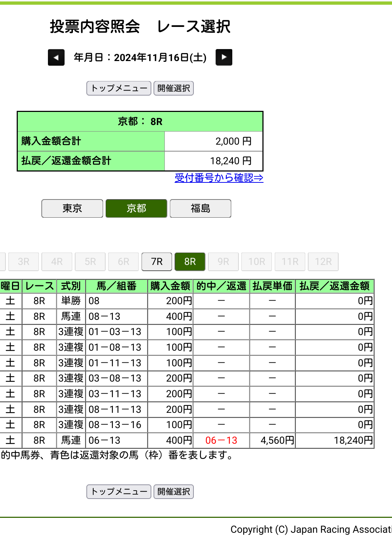Screen dimensions: 392x552
Task: Go to next date with right arrow
Action: pyautogui.click(x=224, y=57)
